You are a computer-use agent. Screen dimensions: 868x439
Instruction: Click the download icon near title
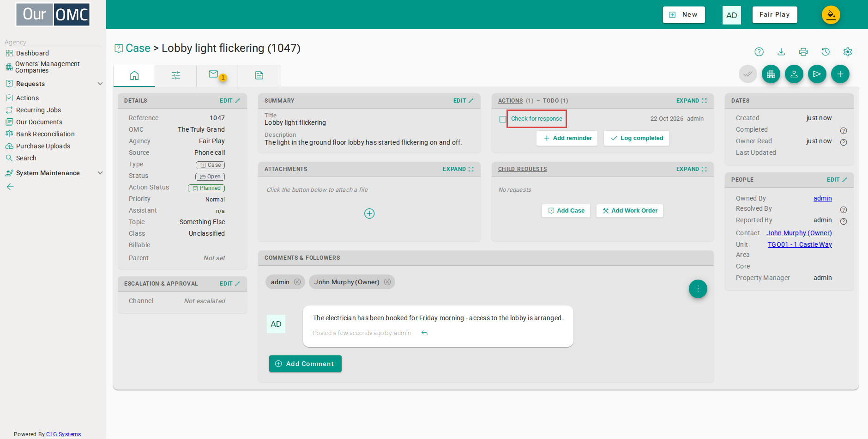781,52
